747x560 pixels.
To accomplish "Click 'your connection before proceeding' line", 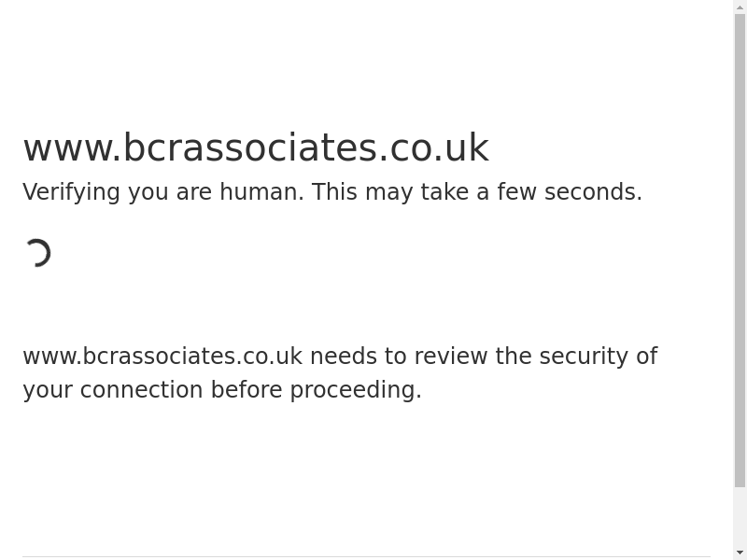I will pyautogui.click(x=222, y=390).
